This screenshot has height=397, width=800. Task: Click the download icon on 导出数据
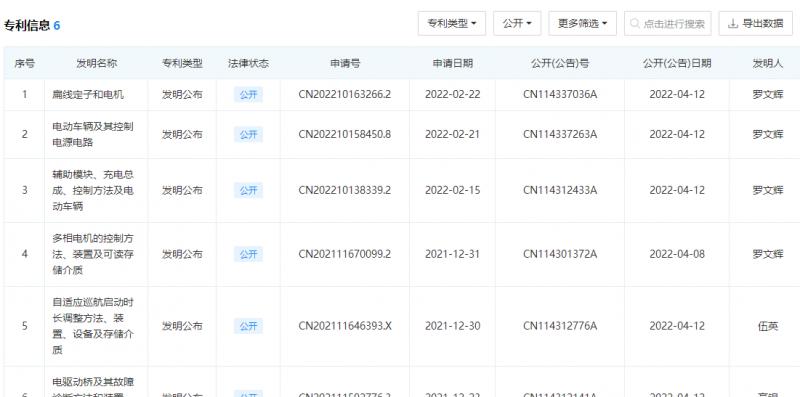(733, 23)
